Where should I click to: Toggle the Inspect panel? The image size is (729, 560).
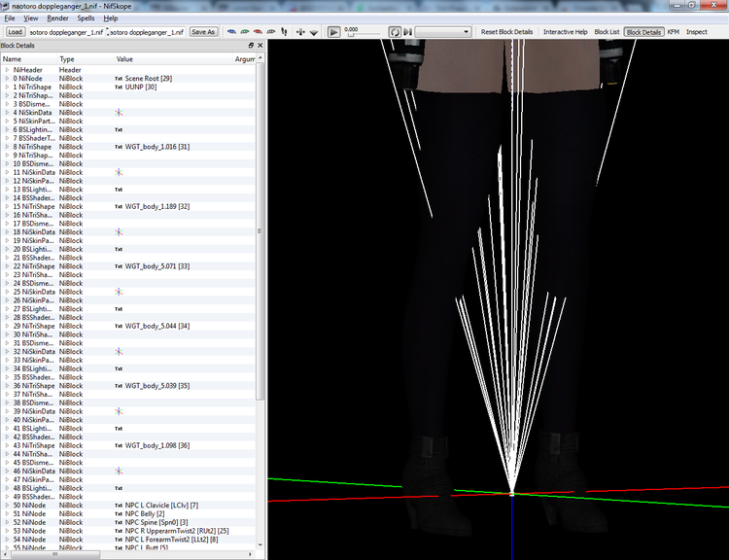(x=697, y=32)
